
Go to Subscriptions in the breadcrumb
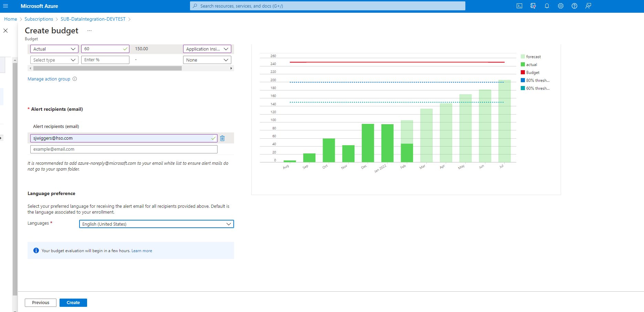[39, 19]
